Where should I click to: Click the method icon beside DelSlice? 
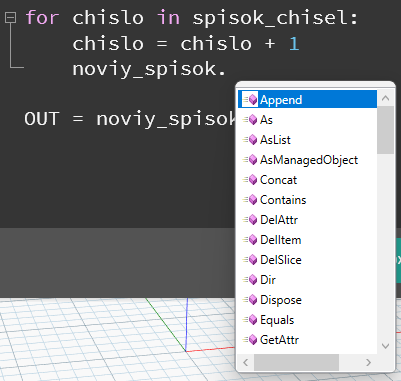tap(250, 260)
